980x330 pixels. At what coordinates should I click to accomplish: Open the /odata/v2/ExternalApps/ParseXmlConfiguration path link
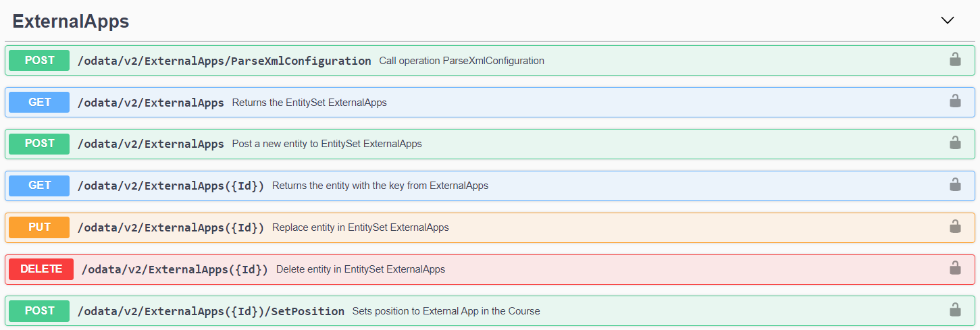[x=224, y=61]
